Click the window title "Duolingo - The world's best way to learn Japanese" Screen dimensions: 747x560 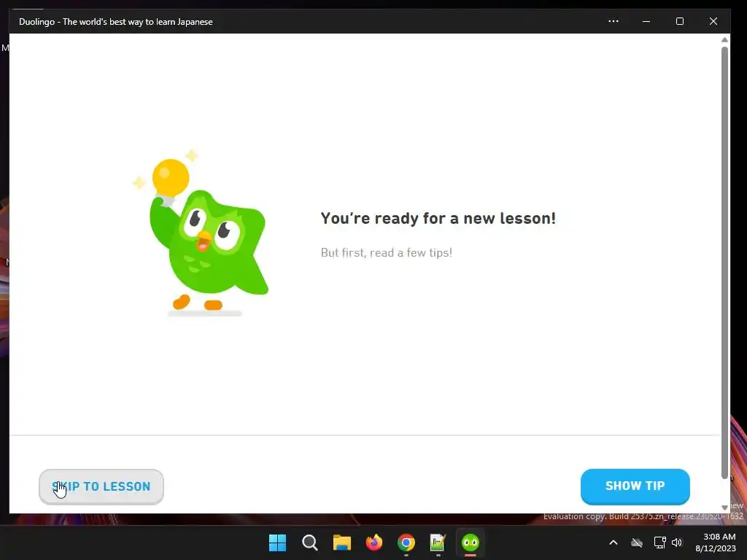[116, 22]
